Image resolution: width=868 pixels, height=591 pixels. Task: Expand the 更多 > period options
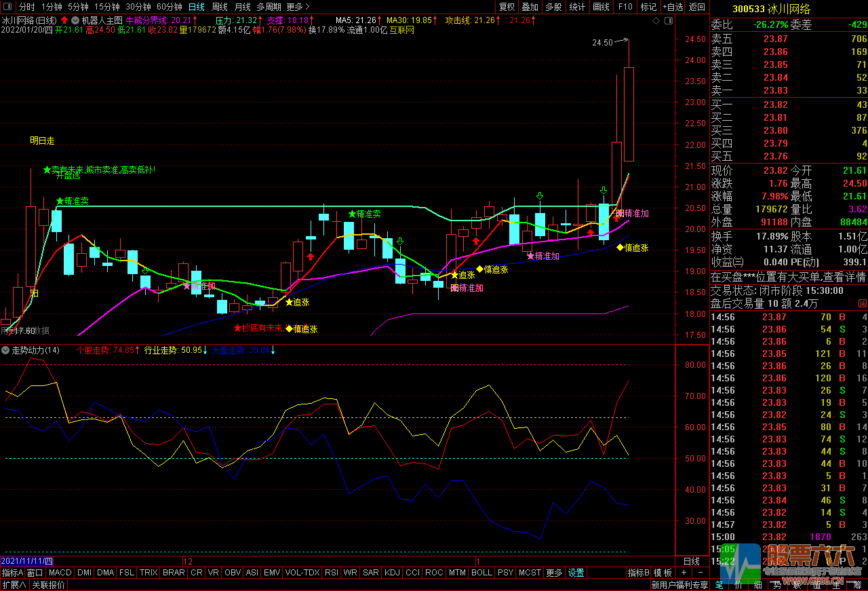pyautogui.click(x=296, y=7)
